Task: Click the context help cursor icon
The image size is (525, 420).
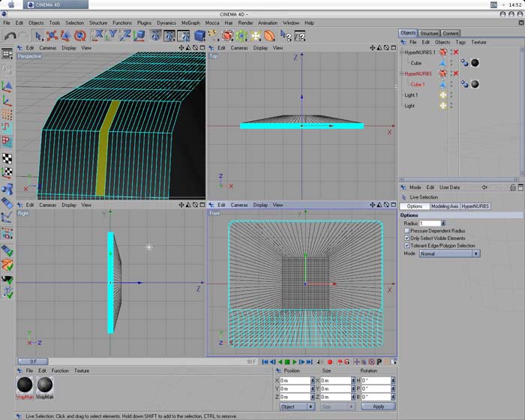Action: coord(286,36)
